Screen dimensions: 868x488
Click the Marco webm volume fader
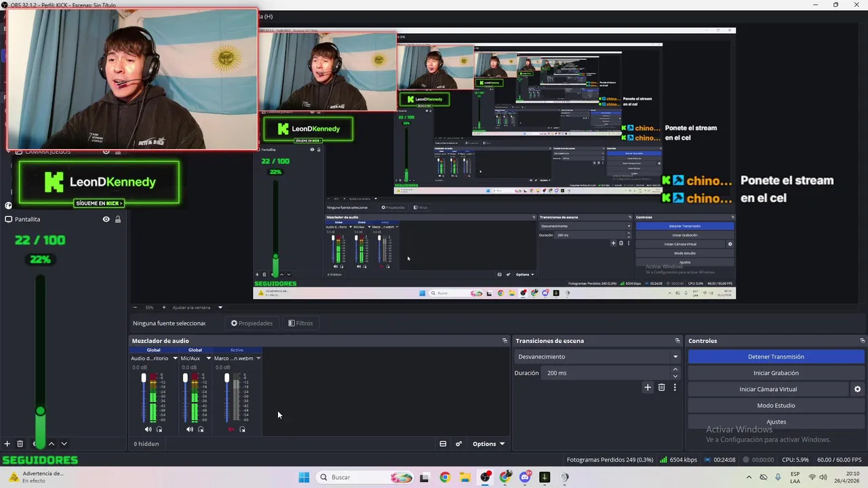point(226,399)
